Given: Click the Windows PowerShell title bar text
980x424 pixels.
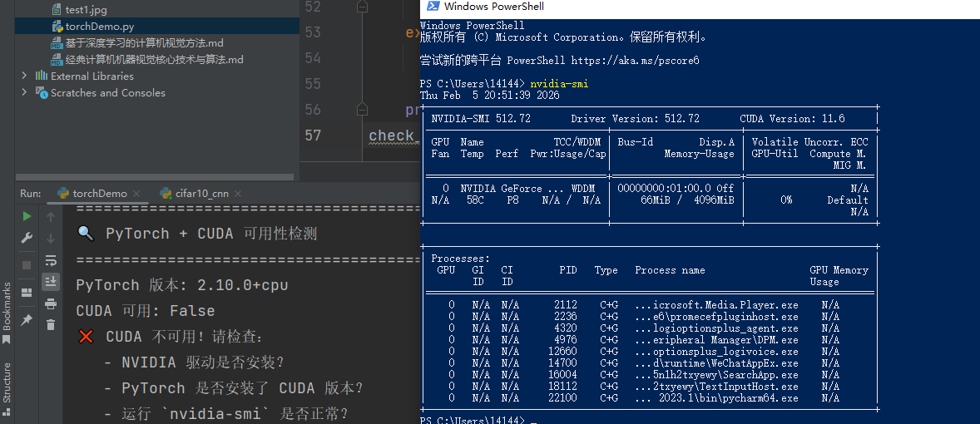Looking at the screenshot, I should [494, 7].
